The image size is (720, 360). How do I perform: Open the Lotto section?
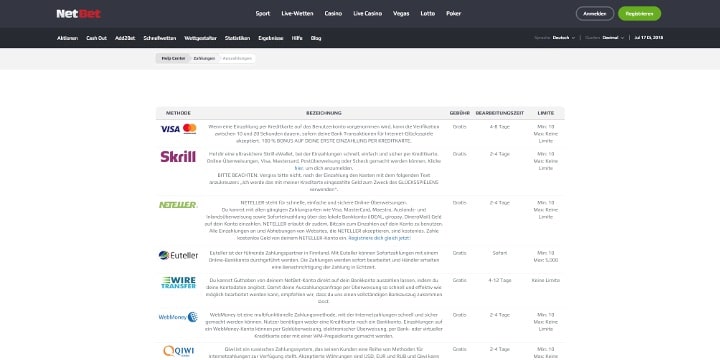point(428,14)
